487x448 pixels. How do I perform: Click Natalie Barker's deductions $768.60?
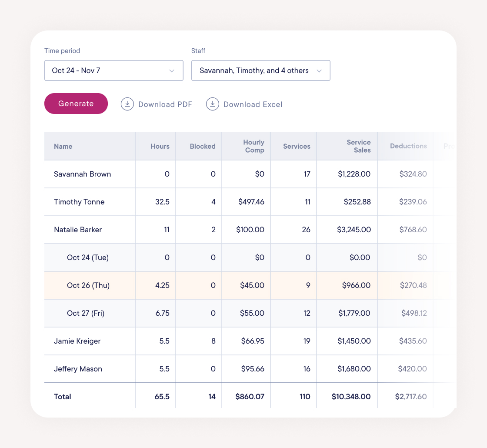[413, 230]
